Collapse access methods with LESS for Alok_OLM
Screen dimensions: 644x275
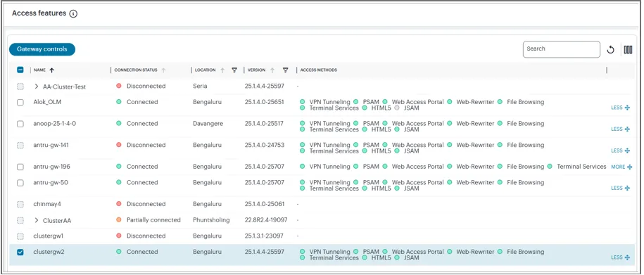click(620, 108)
